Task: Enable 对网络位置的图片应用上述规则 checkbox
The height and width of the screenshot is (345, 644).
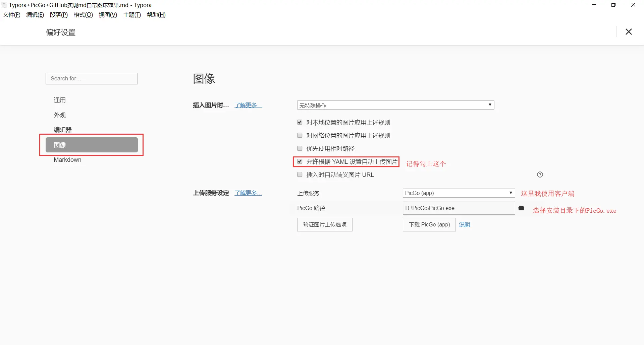Action: point(300,135)
